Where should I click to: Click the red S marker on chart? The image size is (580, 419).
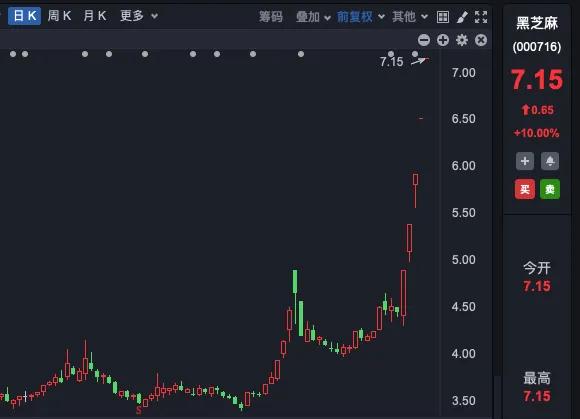point(139,410)
